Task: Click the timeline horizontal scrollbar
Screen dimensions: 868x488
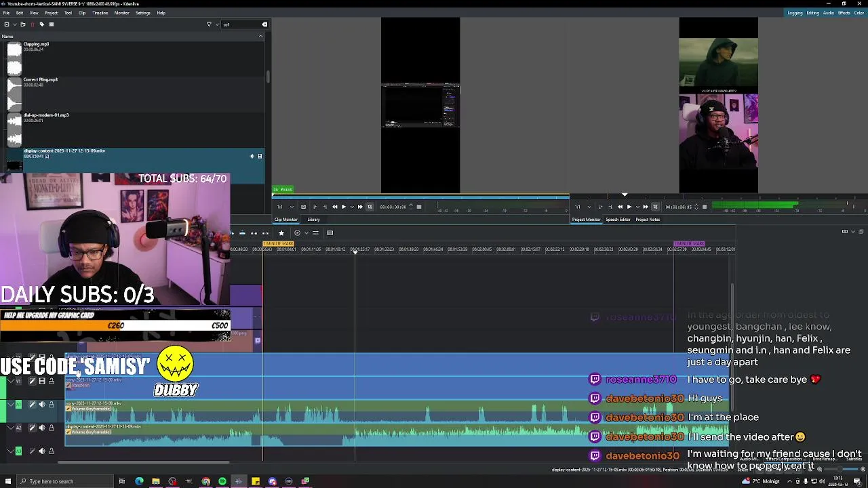Action: coord(144,463)
